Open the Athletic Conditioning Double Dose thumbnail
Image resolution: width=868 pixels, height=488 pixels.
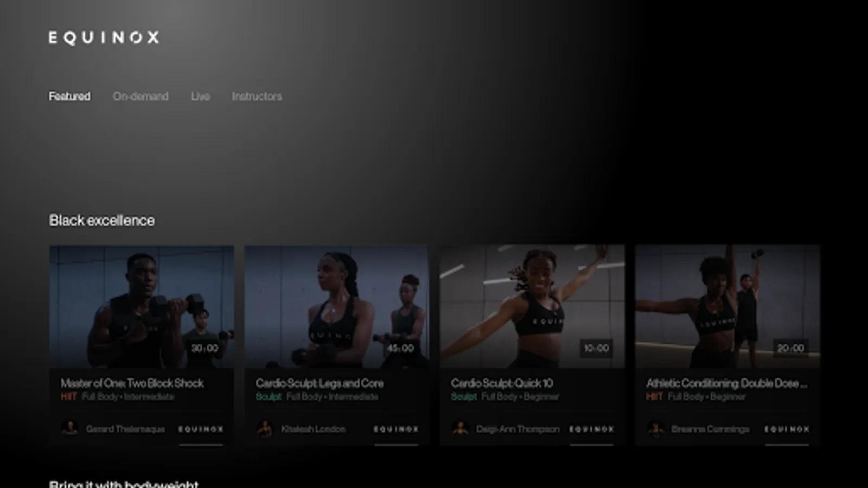[727, 306]
